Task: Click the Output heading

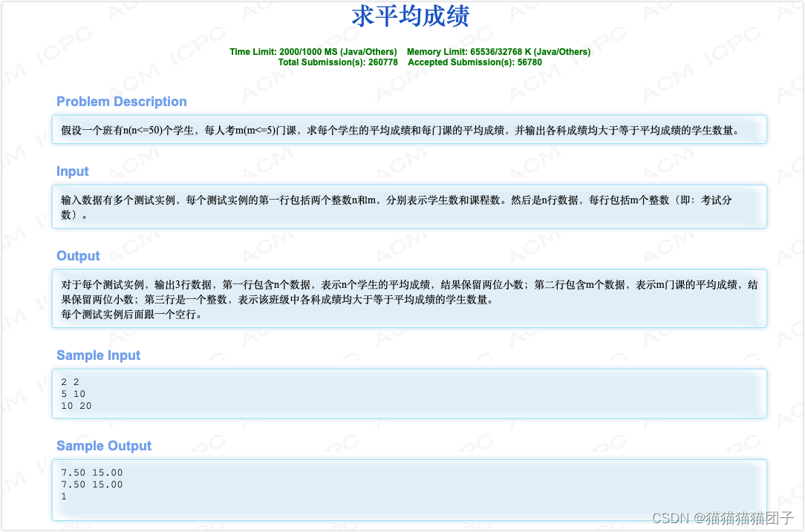Action: [78, 256]
